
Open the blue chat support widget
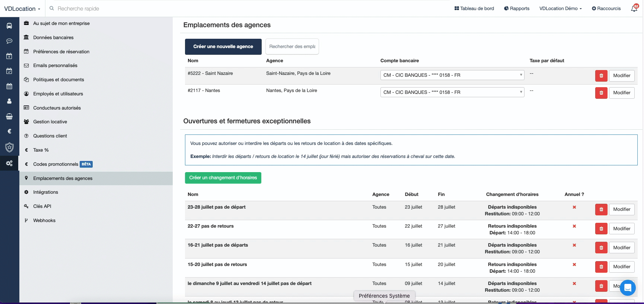tap(627, 288)
